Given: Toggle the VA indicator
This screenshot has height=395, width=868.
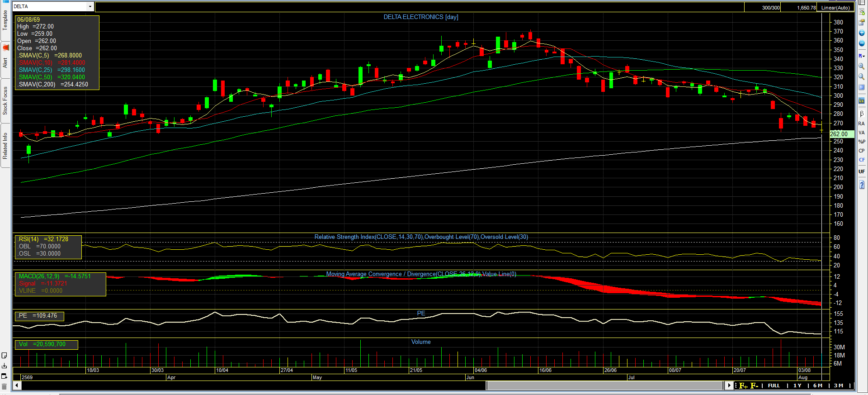Looking at the screenshot, I should coord(861,133).
